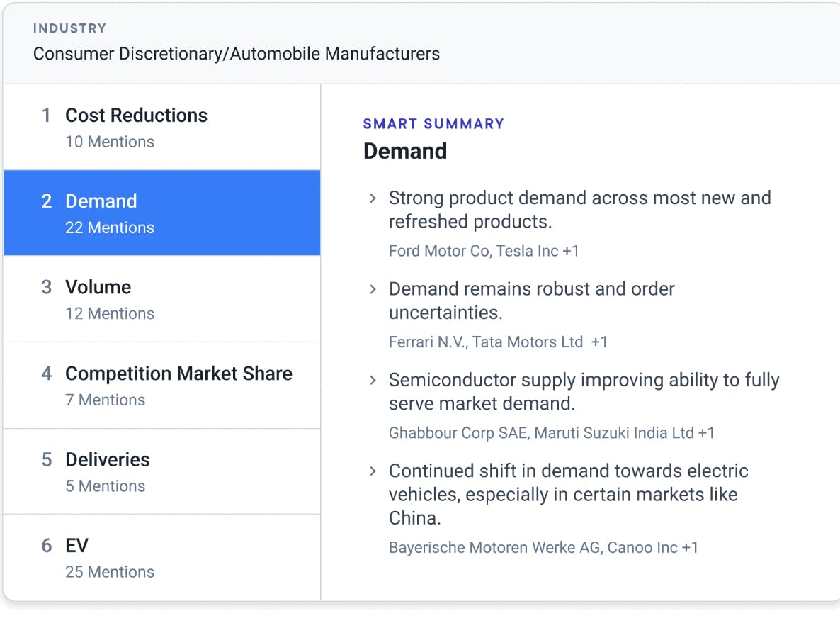
Task: Open the Deliveries topic
Action: point(161,471)
